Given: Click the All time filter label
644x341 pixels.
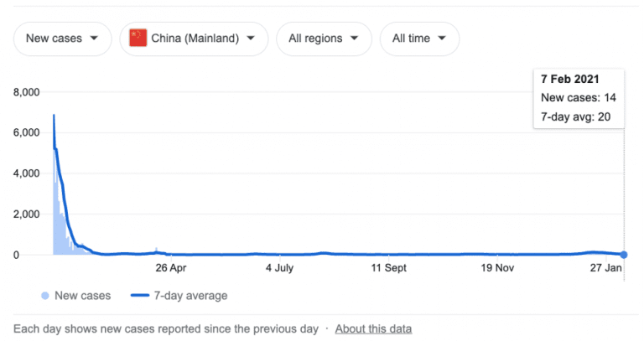Looking at the screenshot, I should coord(411,39).
